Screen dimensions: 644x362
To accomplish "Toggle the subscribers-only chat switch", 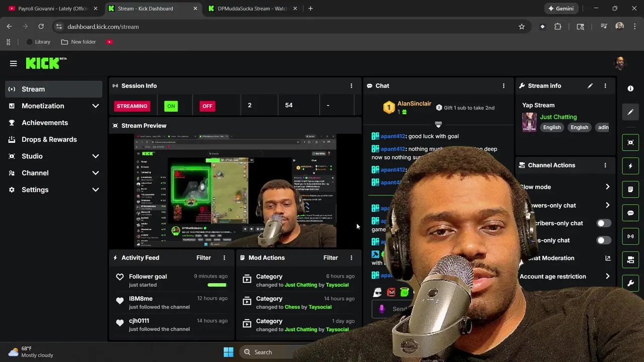I will [603, 223].
